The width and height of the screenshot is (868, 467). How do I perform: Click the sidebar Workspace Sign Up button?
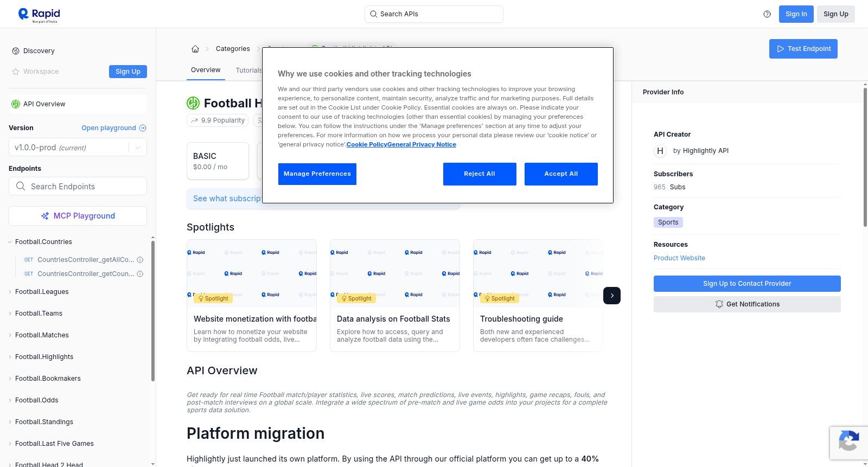128,72
